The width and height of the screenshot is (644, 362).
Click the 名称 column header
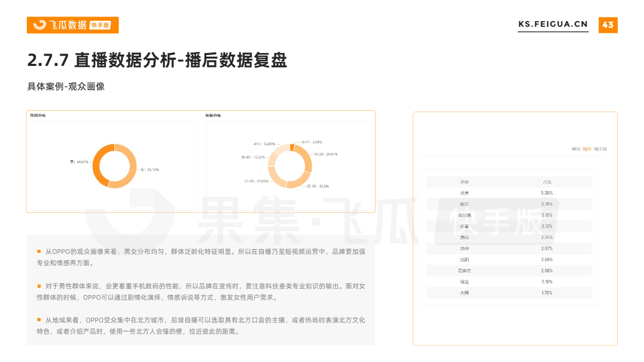(x=464, y=182)
